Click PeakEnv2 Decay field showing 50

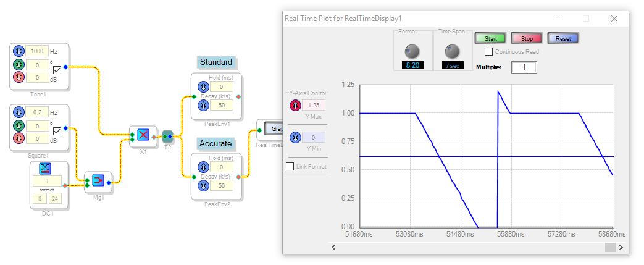pyautogui.click(x=222, y=185)
